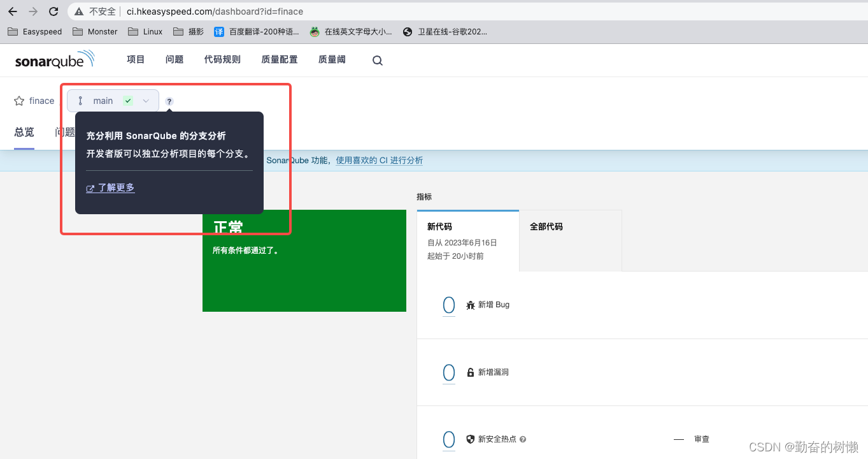Viewport: 868px width, 459px height.
Task: Click the 自从 2023年6月16日 text
Action: tap(462, 243)
